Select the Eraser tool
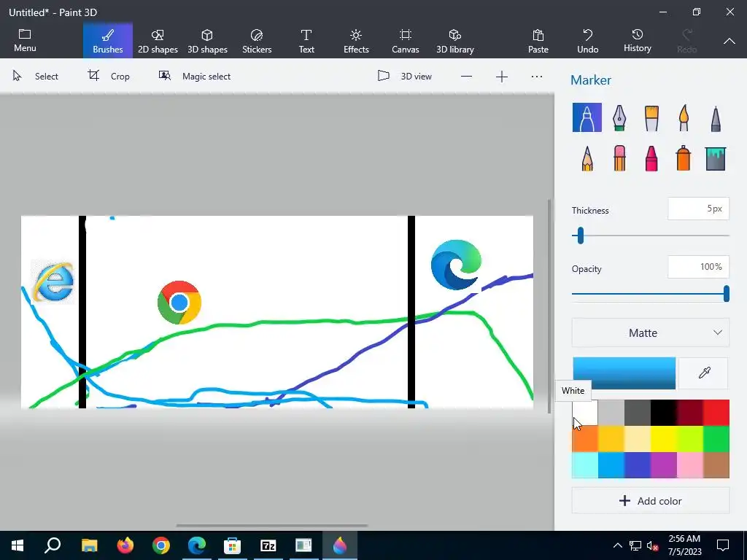 point(619,158)
